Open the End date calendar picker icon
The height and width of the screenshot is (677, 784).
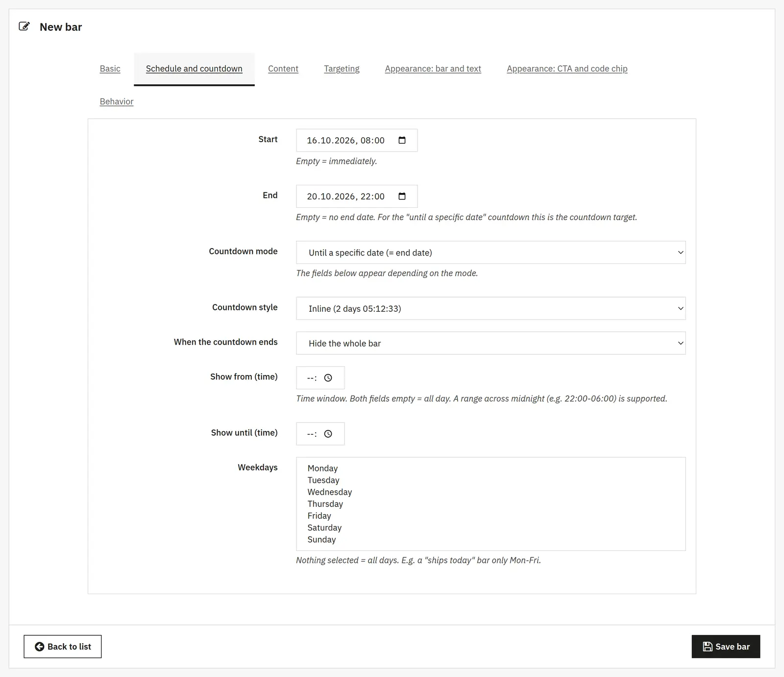(x=402, y=196)
